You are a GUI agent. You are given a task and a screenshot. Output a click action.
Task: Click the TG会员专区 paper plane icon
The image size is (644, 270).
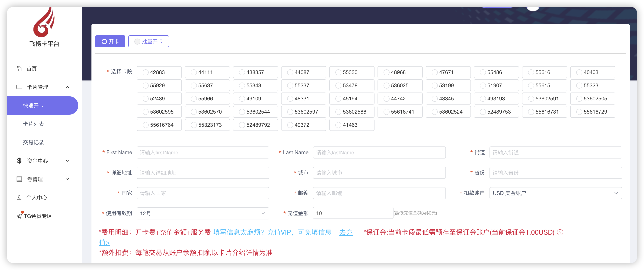click(x=19, y=216)
